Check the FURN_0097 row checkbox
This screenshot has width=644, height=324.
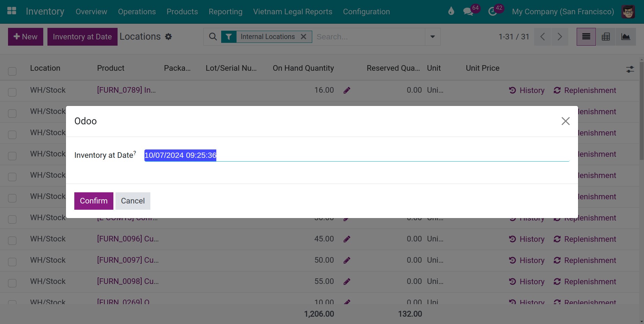click(x=12, y=262)
